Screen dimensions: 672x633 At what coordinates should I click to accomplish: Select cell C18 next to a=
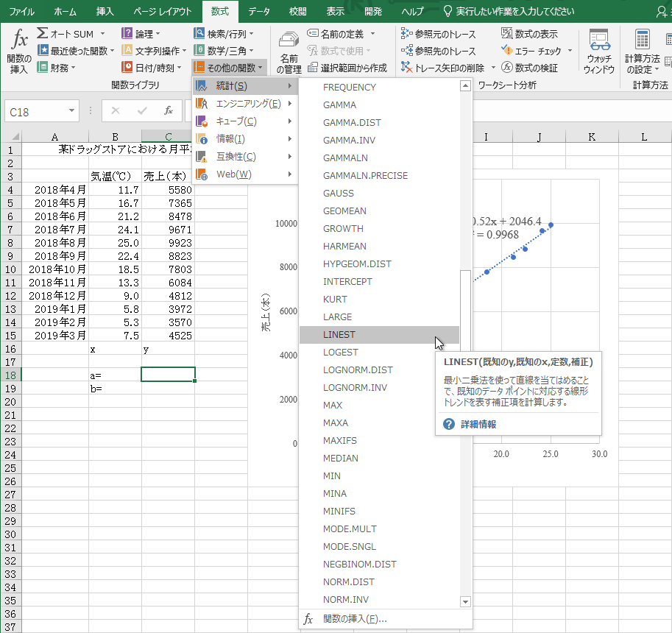tap(168, 375)
